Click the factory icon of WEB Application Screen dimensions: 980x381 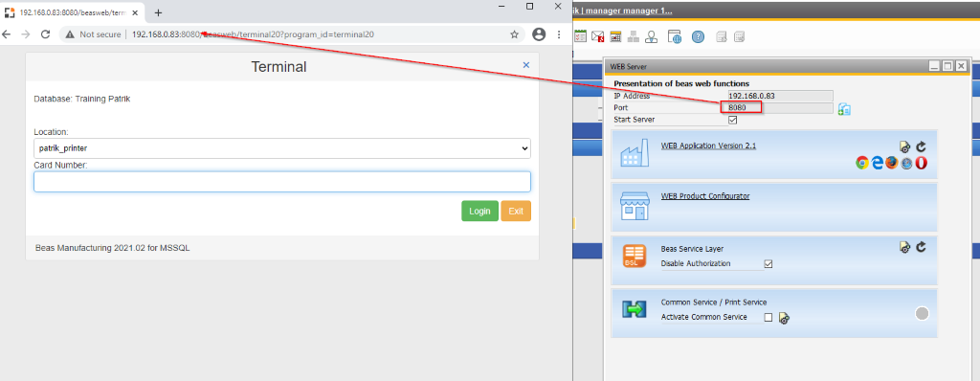(635, 153)
